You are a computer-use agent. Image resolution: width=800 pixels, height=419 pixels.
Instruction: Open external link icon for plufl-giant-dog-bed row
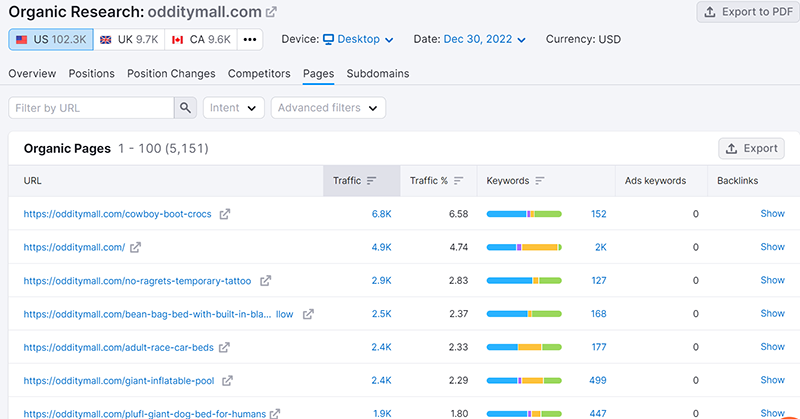(x=275, y=413)
